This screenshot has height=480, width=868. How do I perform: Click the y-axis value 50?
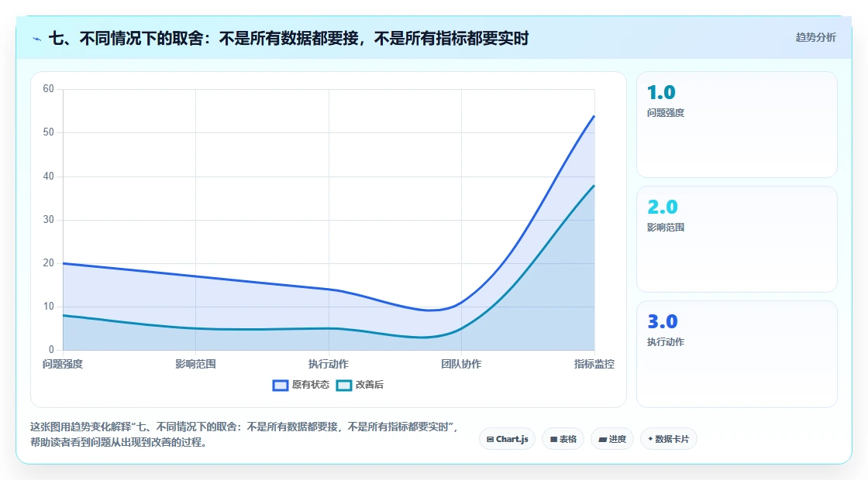coord(49,132)
